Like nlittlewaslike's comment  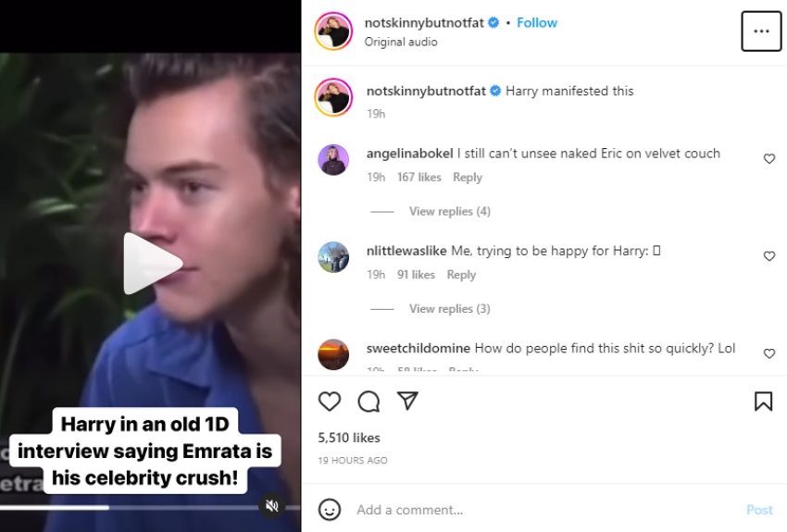[768, 256]
